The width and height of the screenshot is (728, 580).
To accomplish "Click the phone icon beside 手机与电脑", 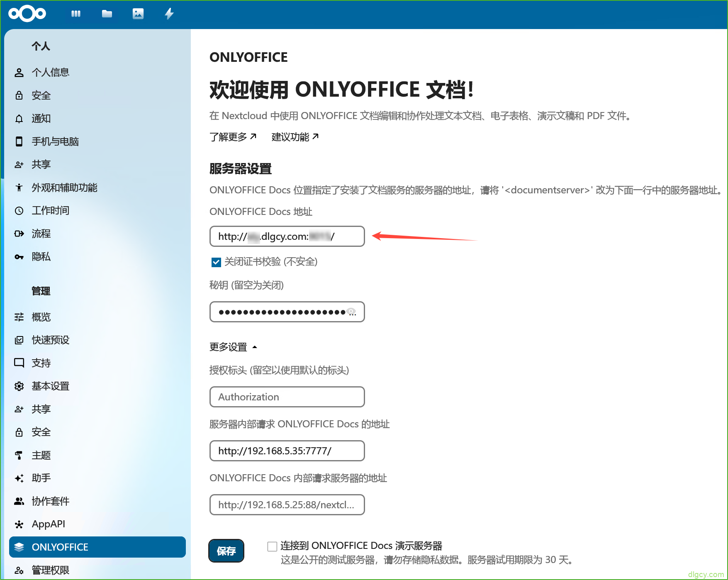I will pos(19,141).
